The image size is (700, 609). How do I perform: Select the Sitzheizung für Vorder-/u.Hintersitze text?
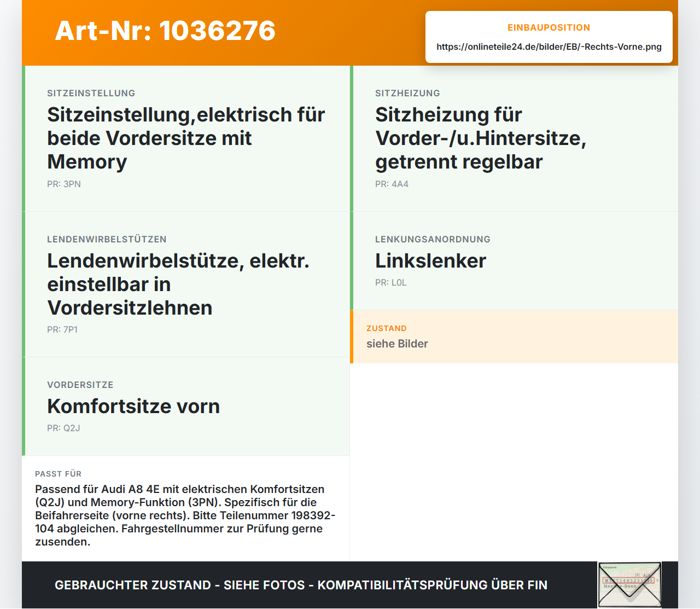(481, 138)
